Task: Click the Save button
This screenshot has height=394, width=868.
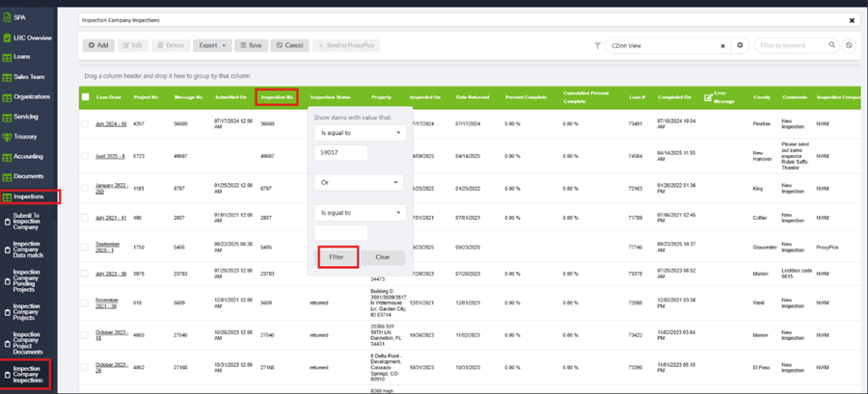Action: 252,45
